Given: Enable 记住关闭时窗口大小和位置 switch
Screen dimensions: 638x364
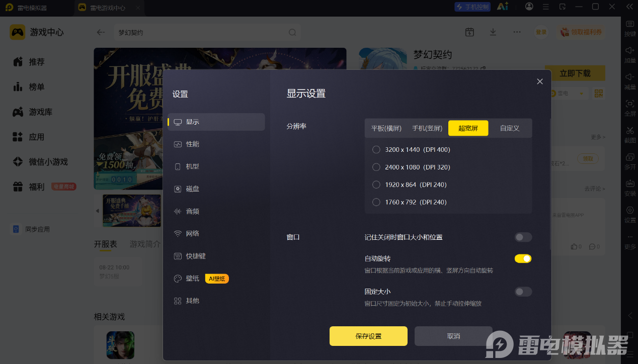Looking at the screenshot, I should click(523, 237).
